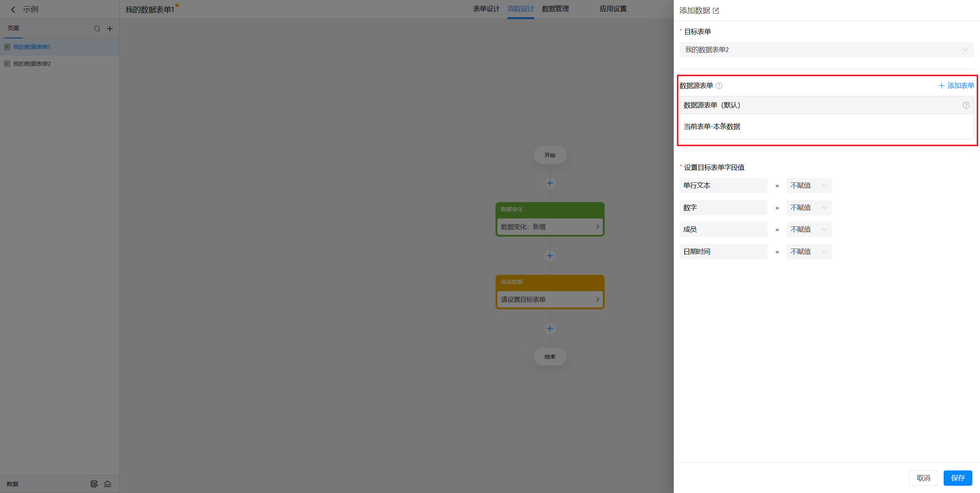
Task: Open the 目标表单 dropdown 我的数据表单2
Action: tap(826, 50)
